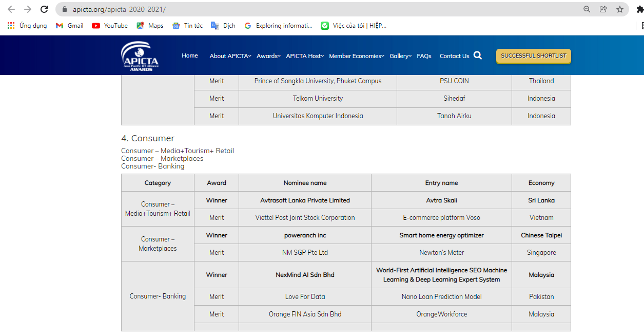
Task: Open the Dịch translate bookmark
Action: [x=223, y=26]
